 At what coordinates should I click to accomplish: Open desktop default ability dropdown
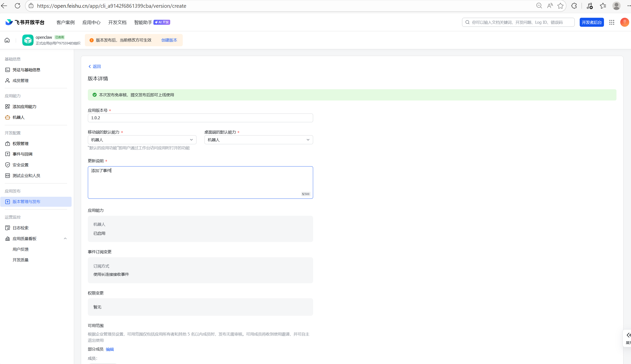pyautogui.click(x=259, y=140)
